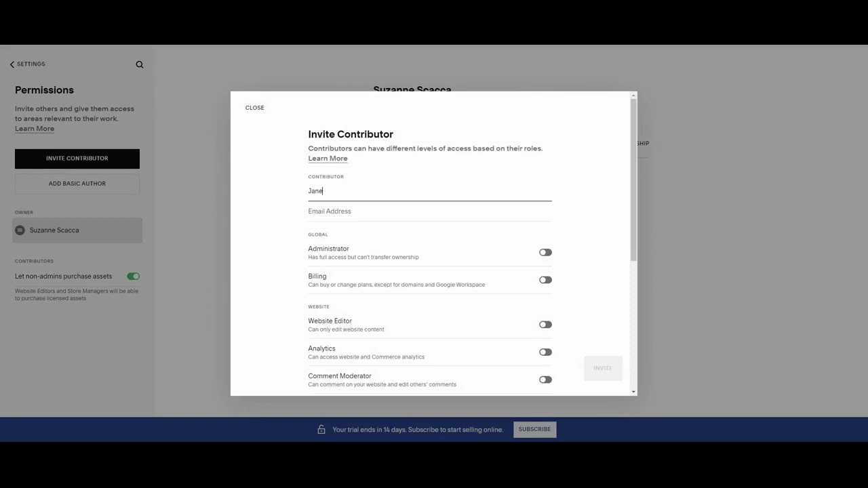Click 'Has full access but can't transfer ownership'
The width and height of the screenshot is (868, 488).
363,258
